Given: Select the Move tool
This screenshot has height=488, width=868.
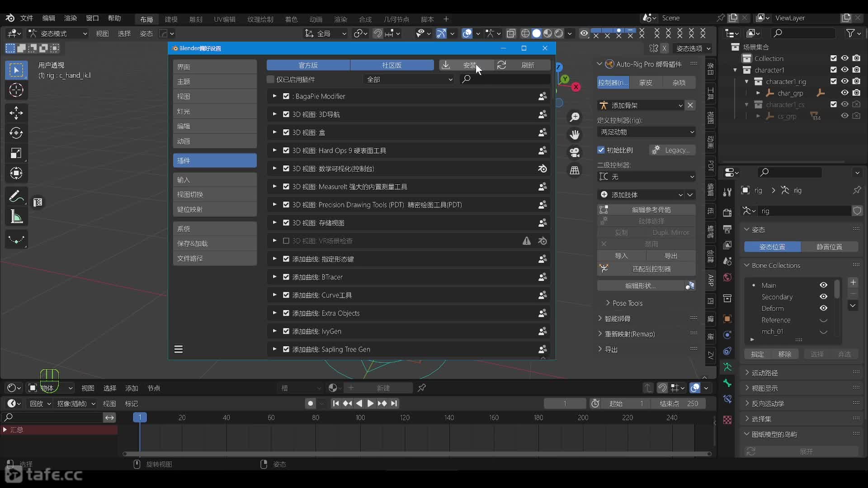Looking at the screenshot, I should pos(16,113).
